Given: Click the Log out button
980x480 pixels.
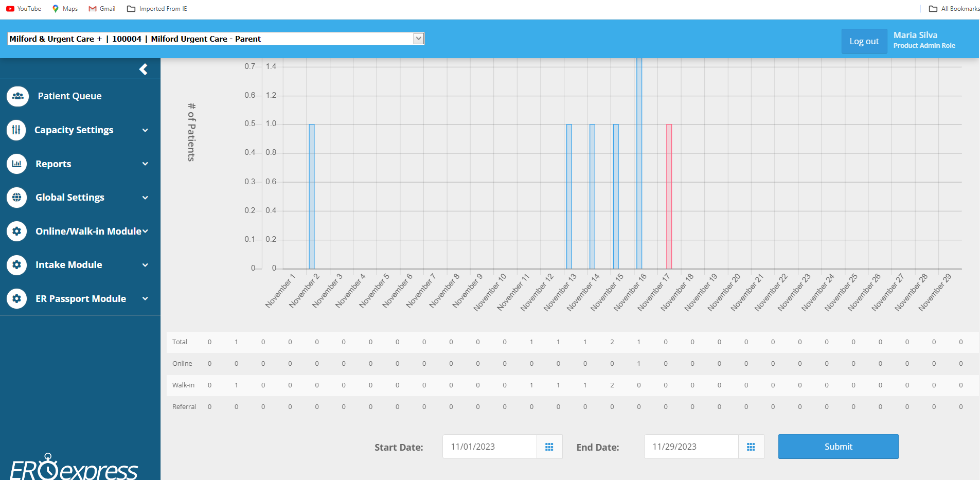Looking at the screenshot, I should pos(864,41).
